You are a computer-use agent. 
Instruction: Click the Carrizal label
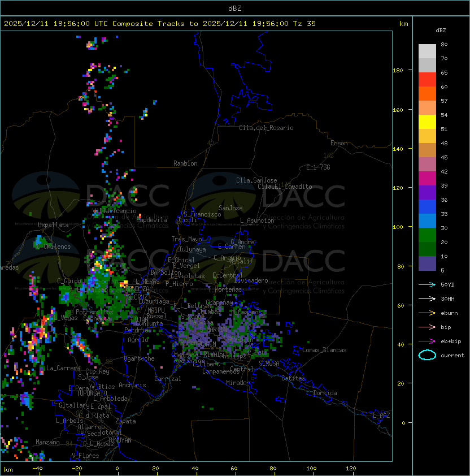click(x=167, y=379)
